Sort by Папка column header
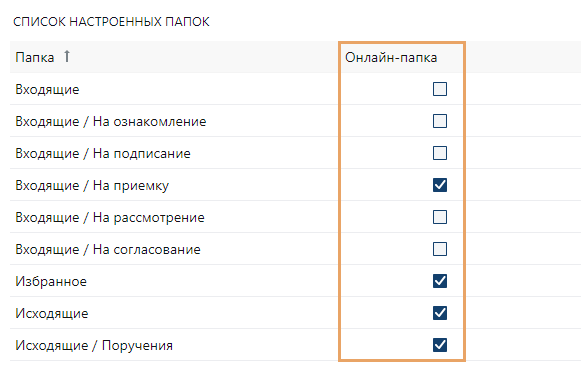 tap(35, 57)
